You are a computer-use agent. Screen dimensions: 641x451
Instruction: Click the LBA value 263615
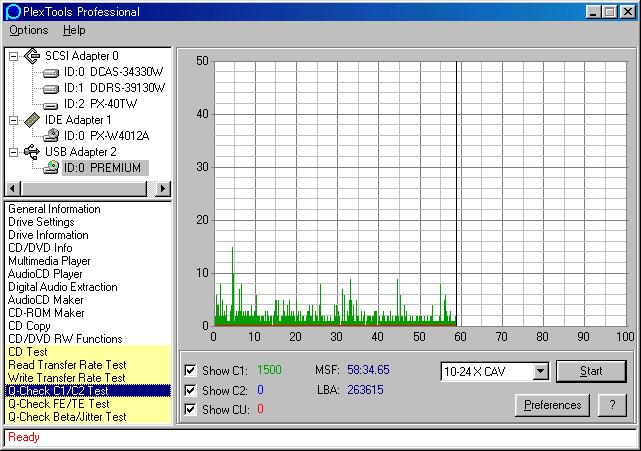tap(365, 390)
